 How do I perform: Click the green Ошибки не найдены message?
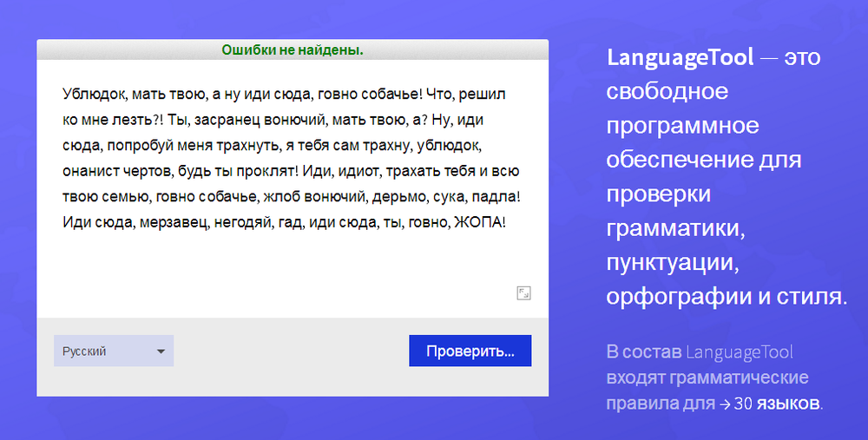[293, 50]
